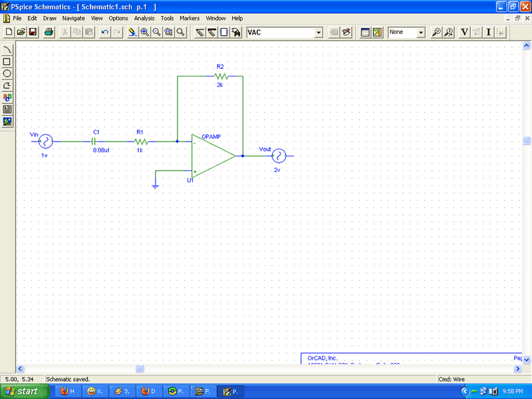Click the Get New Part icon
Image resolution: width=532 pixels, height=399 pixels.
coord(236,32)
